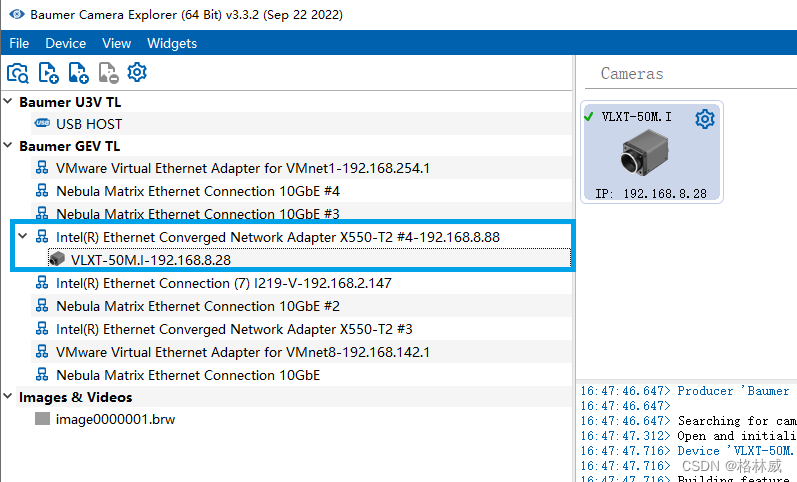This screenshot has width=797, height=482.
Task: Open the Device menu
Action: [66, 43]
